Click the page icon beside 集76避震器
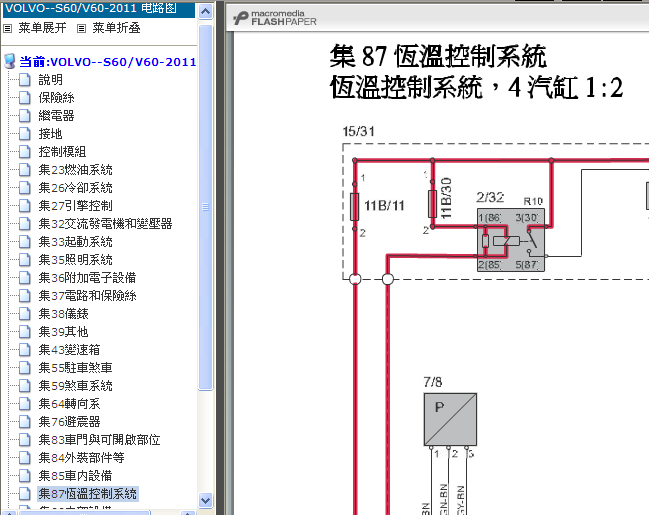Viewport: 649px width, 515px height. [x=25, y=422]
